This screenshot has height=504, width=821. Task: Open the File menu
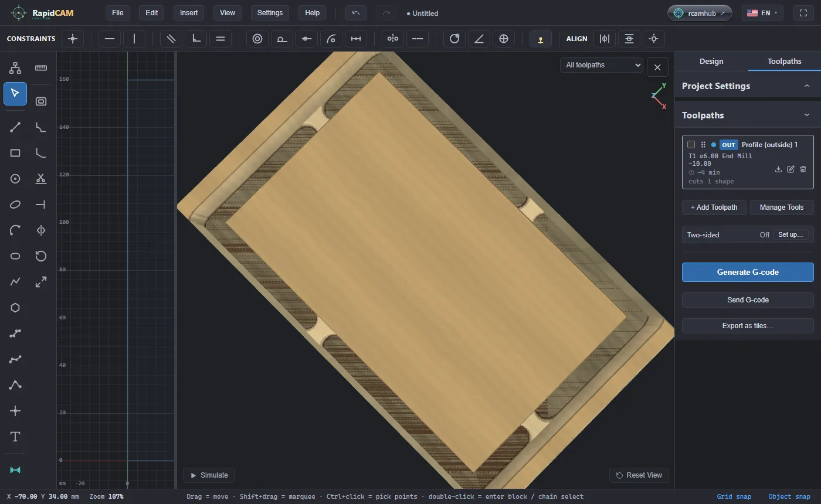(118, 13)
